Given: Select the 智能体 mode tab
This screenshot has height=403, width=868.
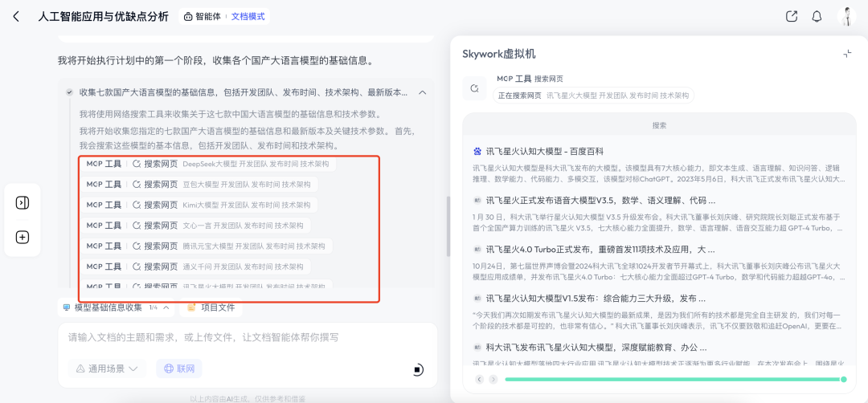Looking at the screenshot, I should click(x=202, y=17).
